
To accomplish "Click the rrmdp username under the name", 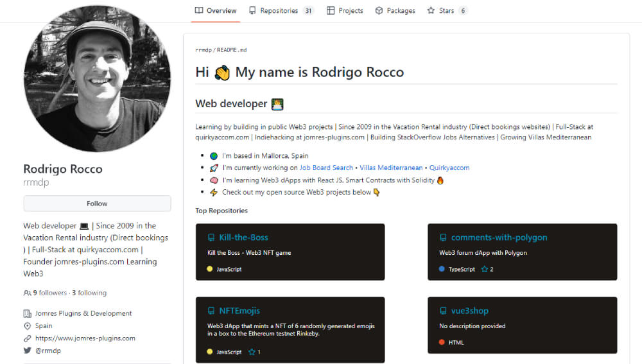I will tap(36, 182).
